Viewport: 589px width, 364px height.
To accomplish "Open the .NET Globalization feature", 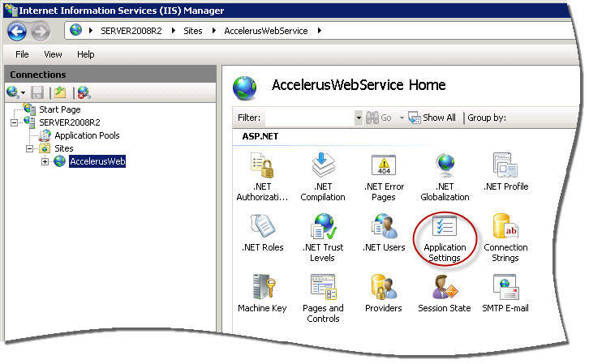I will click(445, 177).
